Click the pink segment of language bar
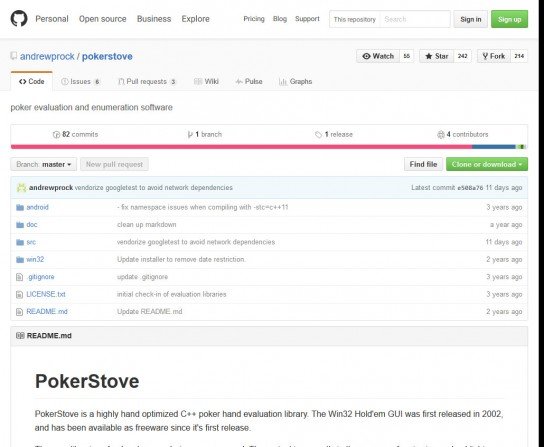This screenshot has width=544, height=447. [x=241, y=147]
